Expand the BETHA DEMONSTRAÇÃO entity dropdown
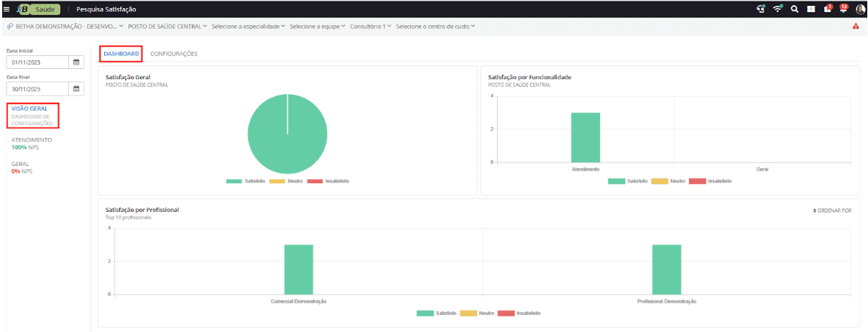Viewport: 868px width, 332px height. (65, 27)
